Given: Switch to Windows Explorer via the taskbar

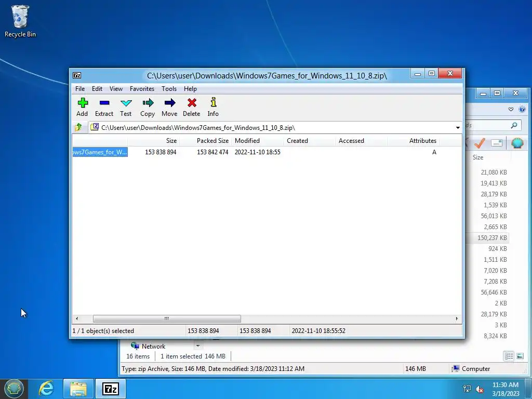Looking at the screenshot, I should pyautogui.click(x=78, y=389).
